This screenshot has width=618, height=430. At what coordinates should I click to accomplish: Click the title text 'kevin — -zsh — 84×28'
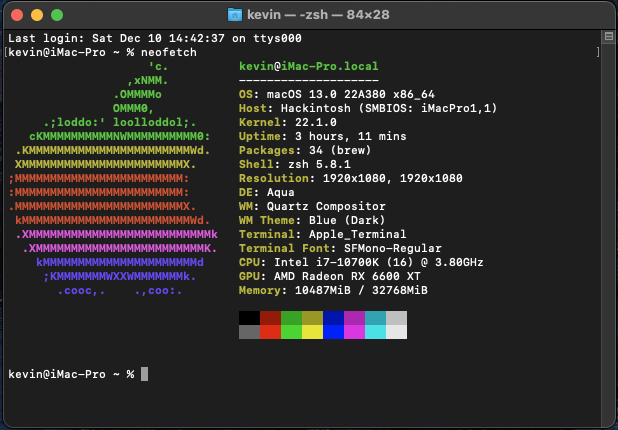[318, 15]
